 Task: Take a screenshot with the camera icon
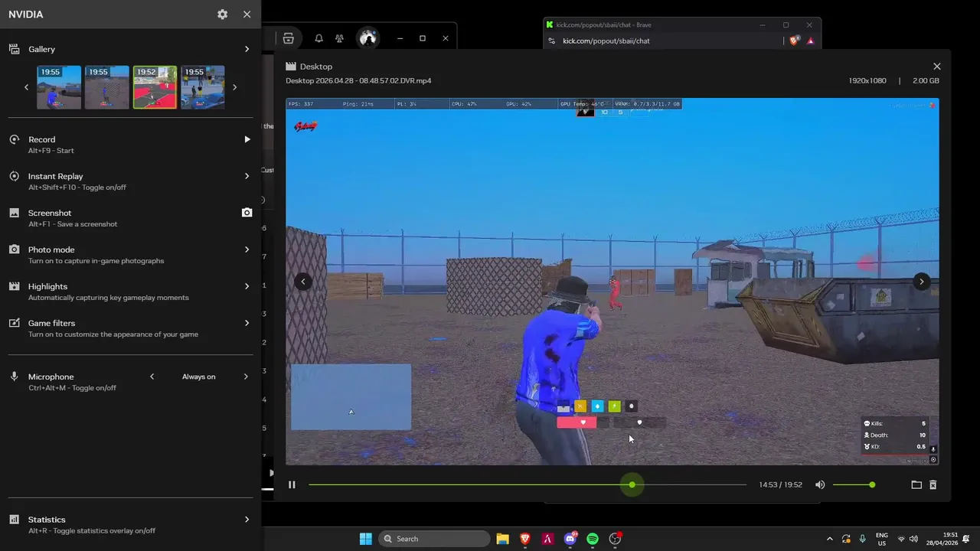(247, 213)
